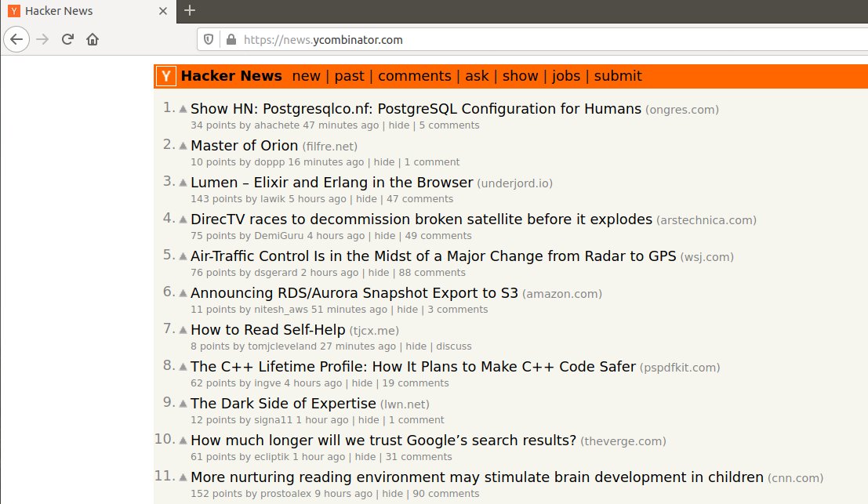Screen dimensions: 868x504
Task: View user DemiGuru's profile
Action: (279, 236)
